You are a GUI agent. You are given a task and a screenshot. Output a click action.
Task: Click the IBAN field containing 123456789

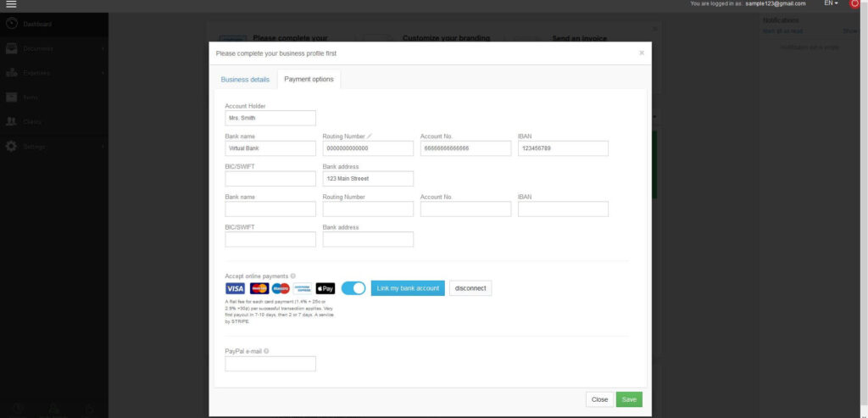point(563,148)
